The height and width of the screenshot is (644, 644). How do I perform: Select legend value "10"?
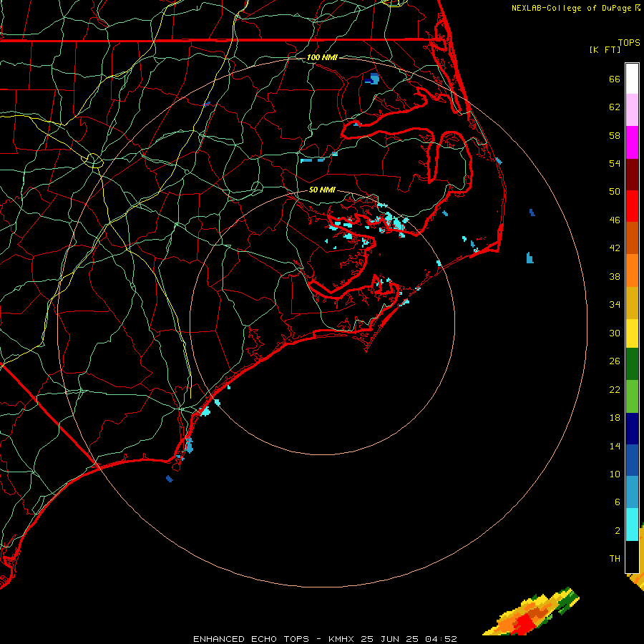(x=615, y=474)
